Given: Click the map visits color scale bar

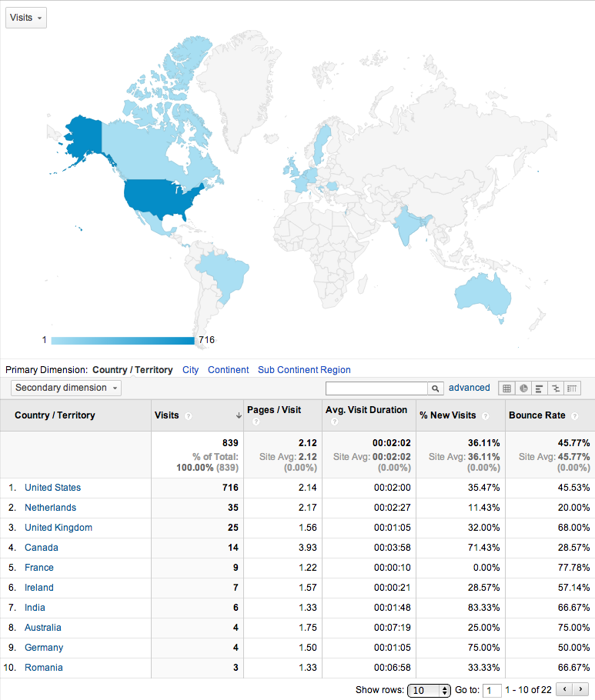Looking at the screenshot, I should tap(123, 341).
